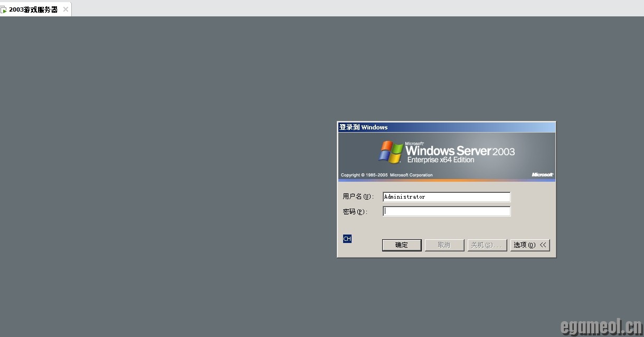
Task: Click the egameol.cn watermark
Action: (601, 326)
